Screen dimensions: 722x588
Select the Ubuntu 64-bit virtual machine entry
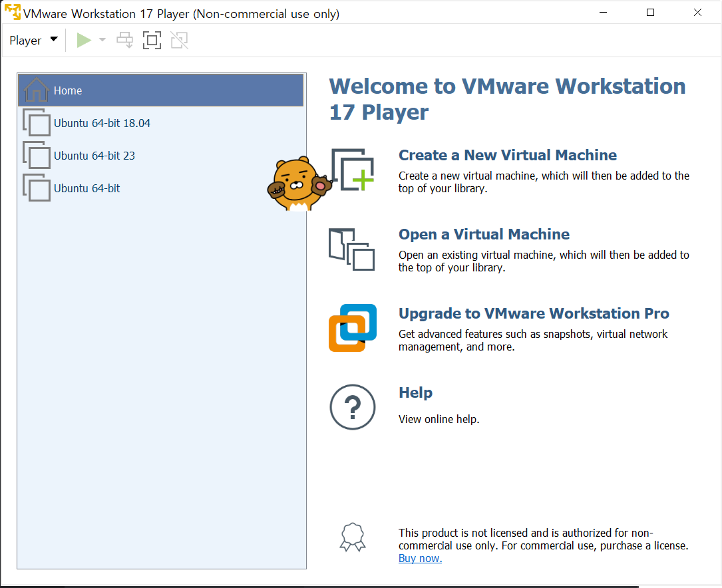click(x=160, y=188)
